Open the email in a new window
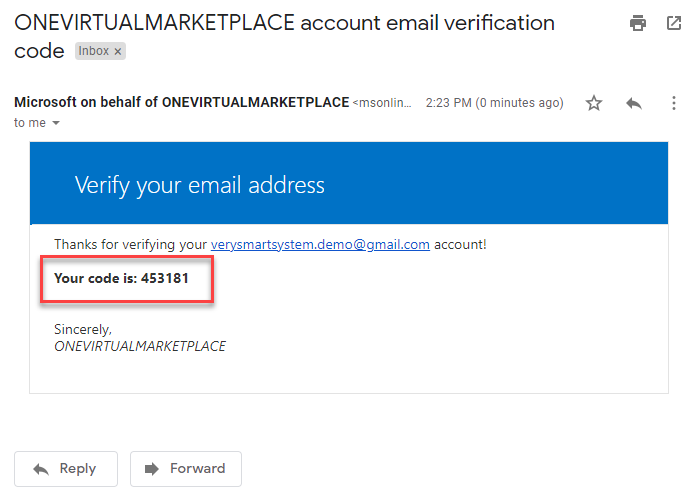This screenshot has height=502, width=699. [674, 23]
